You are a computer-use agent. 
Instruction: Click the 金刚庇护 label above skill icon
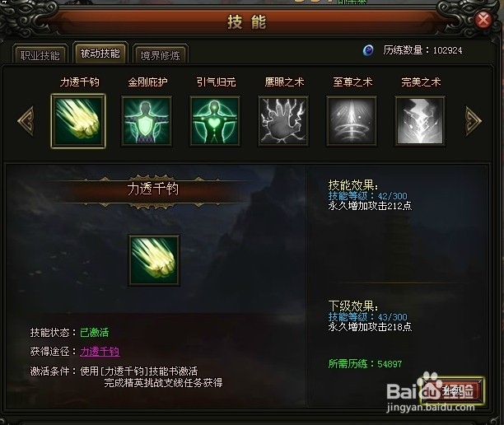(x=147, y=82)
